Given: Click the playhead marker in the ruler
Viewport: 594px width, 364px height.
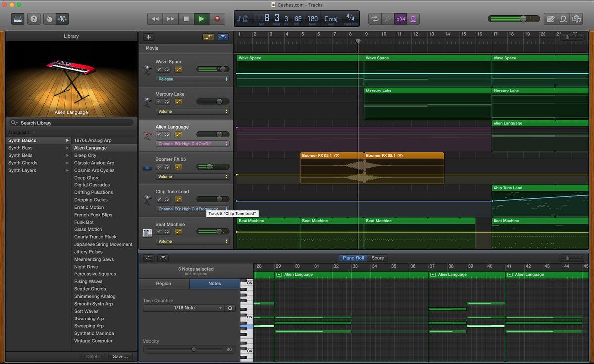Looking at the screenshot, I should point(358,41).
